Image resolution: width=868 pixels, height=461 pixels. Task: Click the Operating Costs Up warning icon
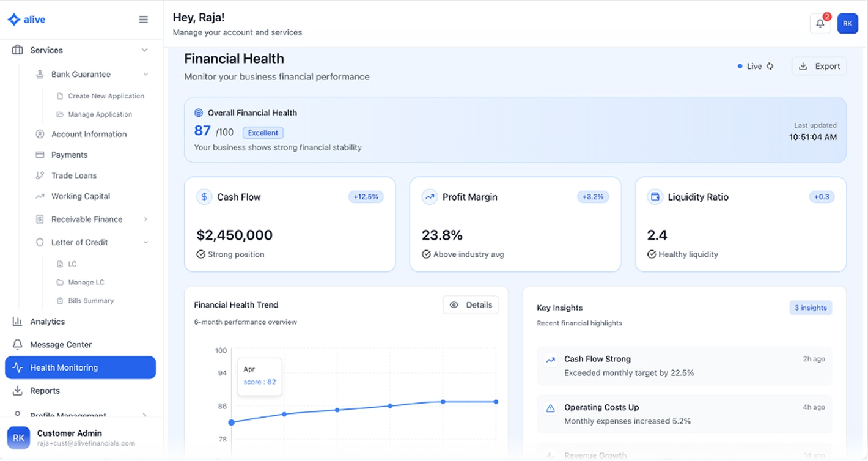[550, 408]
